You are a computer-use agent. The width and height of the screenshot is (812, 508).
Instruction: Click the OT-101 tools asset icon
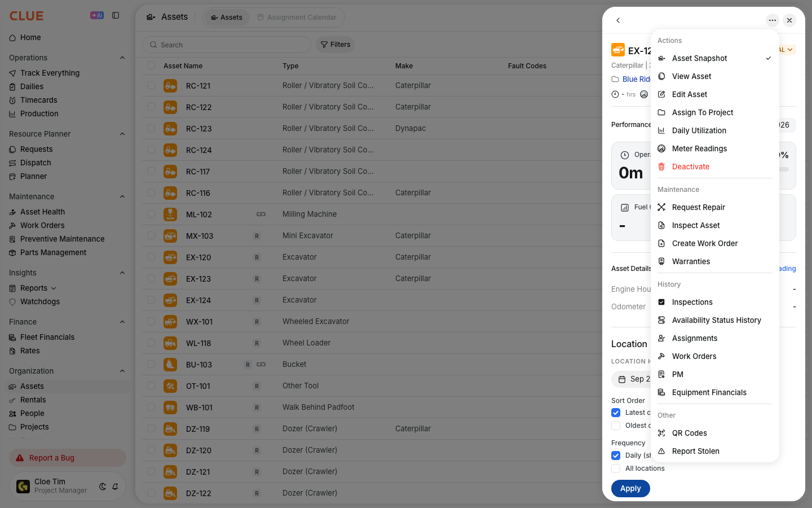(170, 386)
